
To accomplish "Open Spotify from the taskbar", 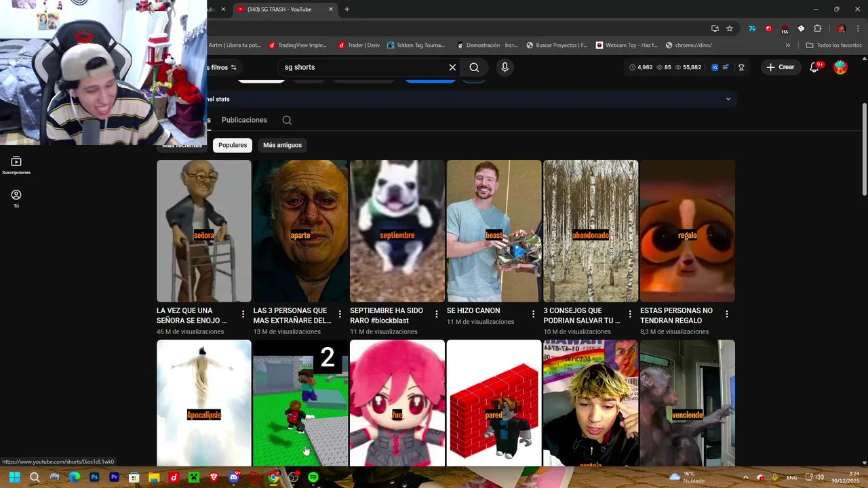I will point(313,477).
